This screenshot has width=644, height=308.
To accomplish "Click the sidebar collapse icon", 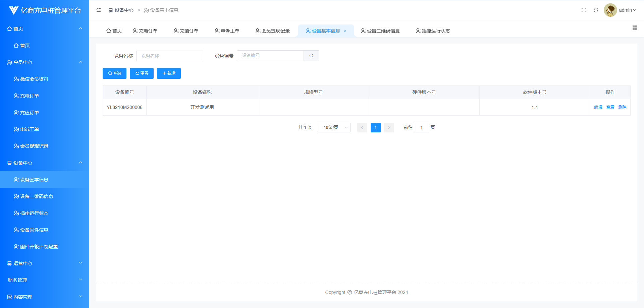I will [99, 10].
